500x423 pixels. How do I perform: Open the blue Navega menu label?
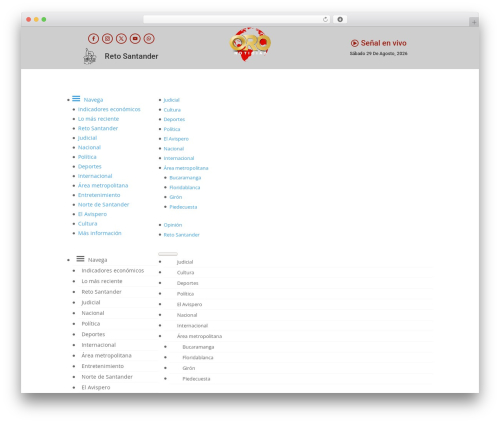[x=93, y=100]
